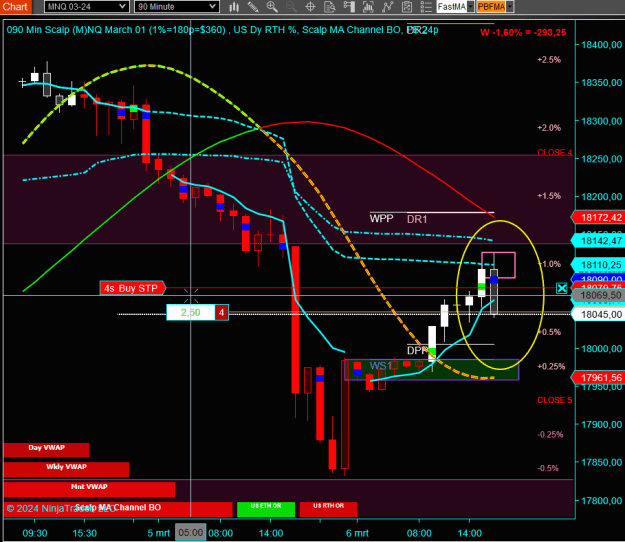The width and height of the screenshot is (625, 542).
Task: Show the data box icon
Action: tap(330, 7)
